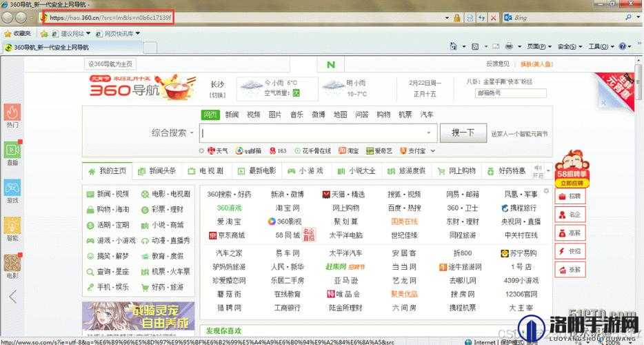Viewport: 644px width, 345px height.
Task: Open the 12306官网 link
Action: pos(521,294)
